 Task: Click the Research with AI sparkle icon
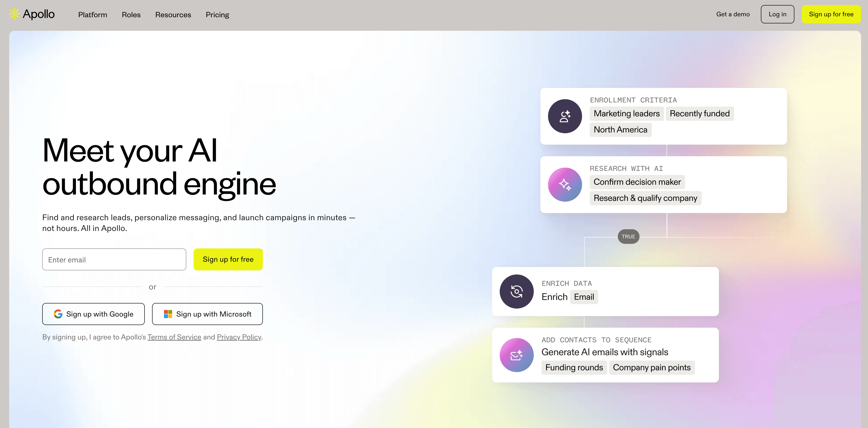565,185
